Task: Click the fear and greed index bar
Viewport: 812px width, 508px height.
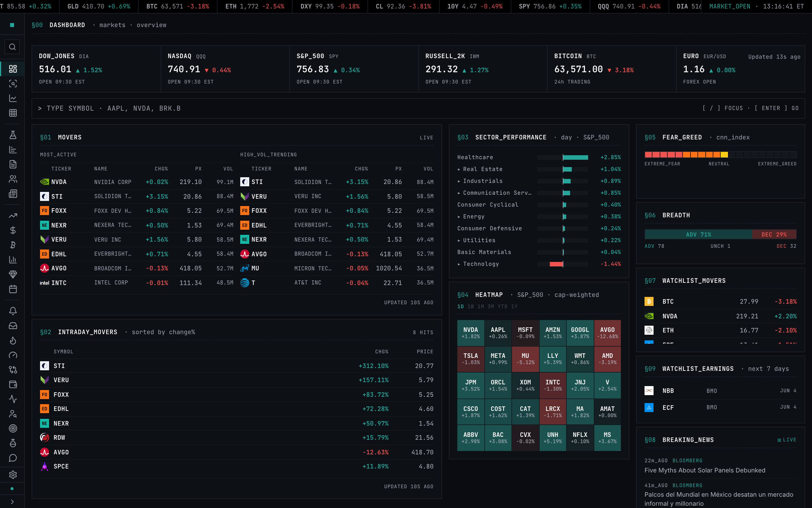Action: (720, 155)
